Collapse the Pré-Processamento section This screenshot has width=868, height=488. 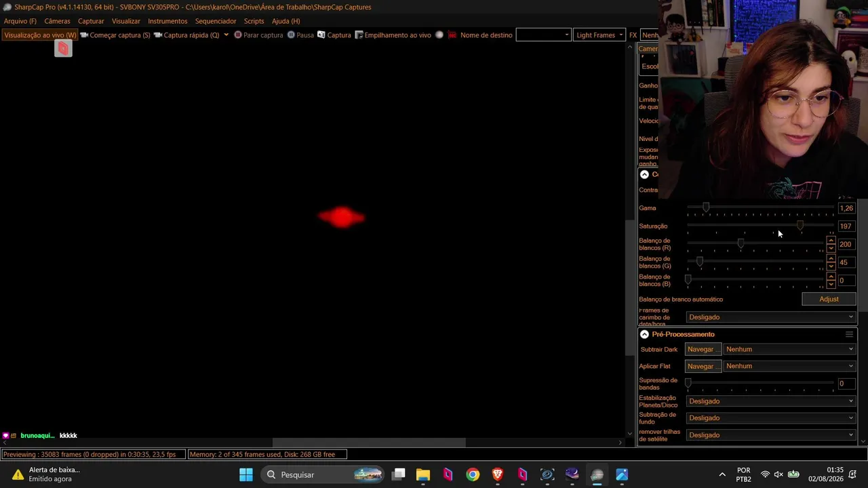pyautogui.click(x=644, y=334)
